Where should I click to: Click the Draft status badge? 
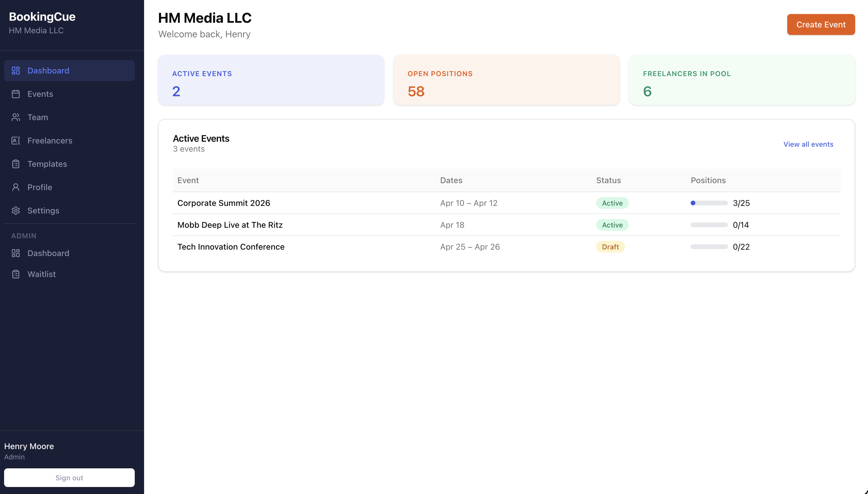[610, 247]
